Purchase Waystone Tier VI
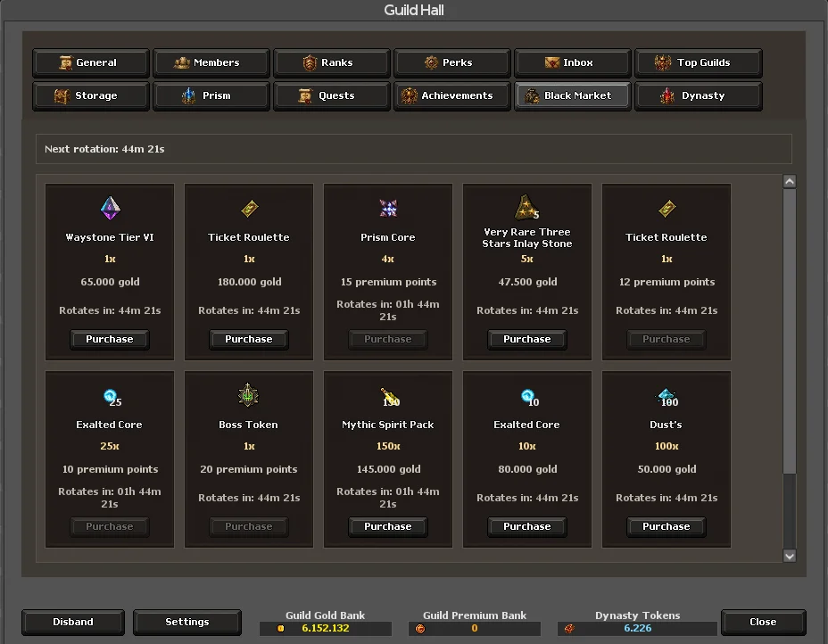Screen dimensions: 828x644 [110, 340]
